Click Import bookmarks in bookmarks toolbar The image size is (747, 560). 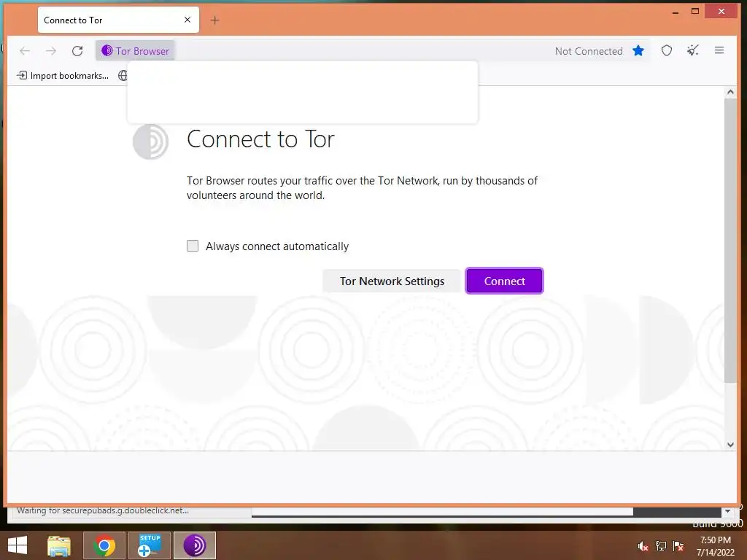pos(63,75)
